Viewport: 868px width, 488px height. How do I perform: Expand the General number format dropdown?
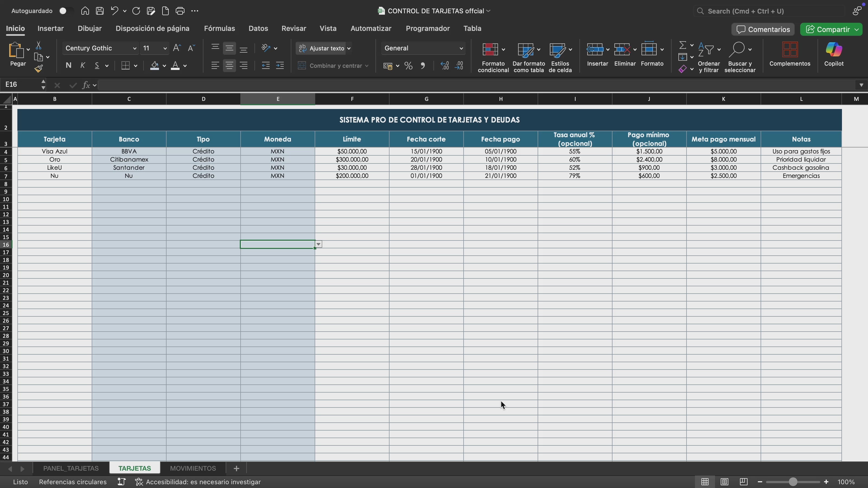461,48
